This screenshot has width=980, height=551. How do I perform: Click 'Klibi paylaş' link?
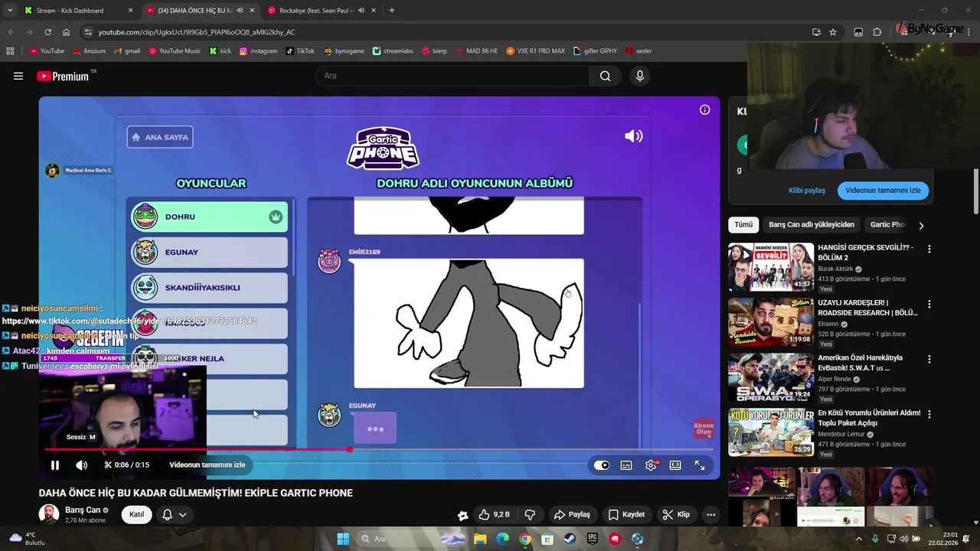[807, 191]
